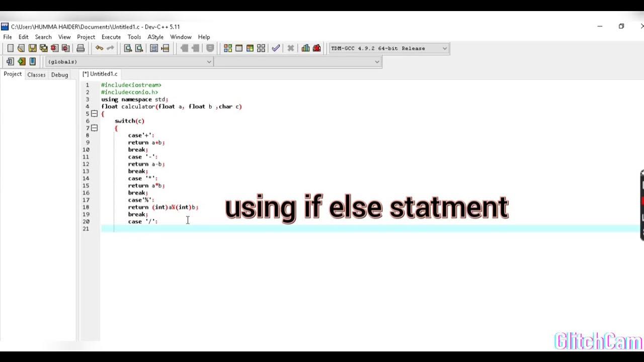Click the 'return a+b;' line
The height and width of the screenshot is (362, 644).
(x=146, y=142)
